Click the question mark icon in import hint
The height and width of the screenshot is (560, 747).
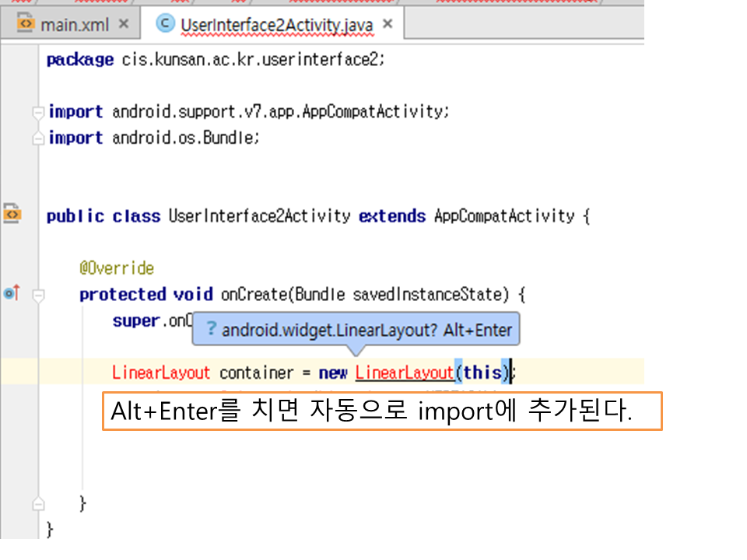click(x=210, y=330)
